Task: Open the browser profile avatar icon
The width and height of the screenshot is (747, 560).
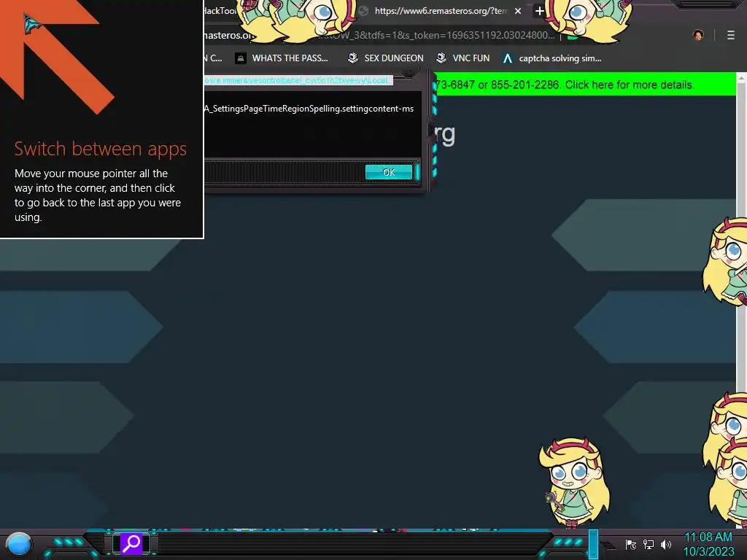Action: coord(698,35)
